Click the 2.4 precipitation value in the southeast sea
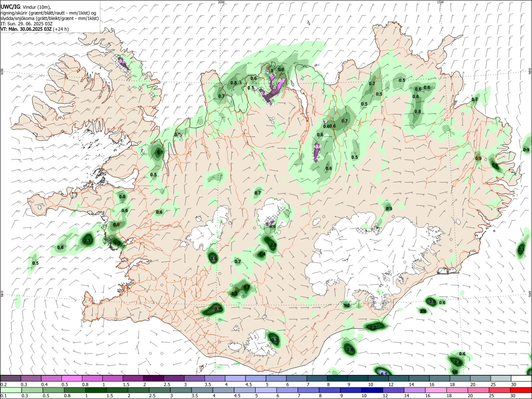Image resolution: width=532 pixels, height=399 pixels. [x=458, y=363]
